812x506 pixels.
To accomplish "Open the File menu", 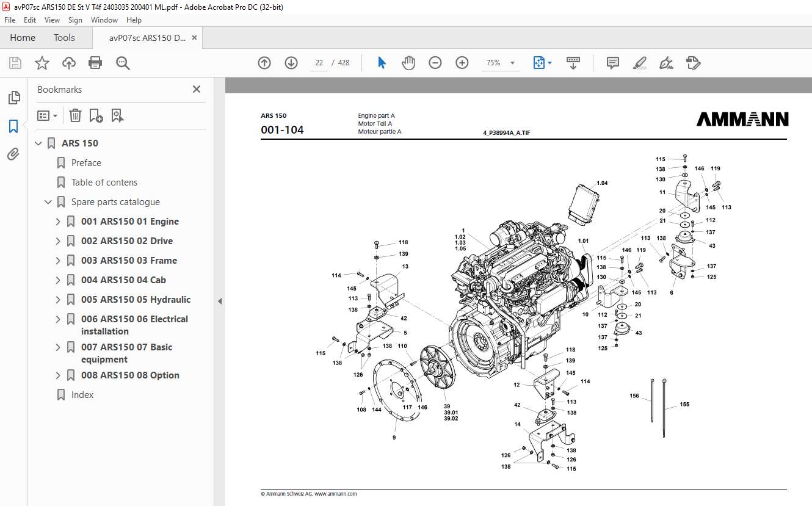I will pyautogui.click(x=10, y=20).
